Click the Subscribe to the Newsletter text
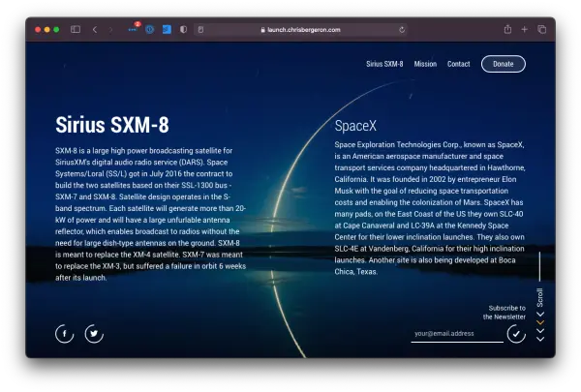581x392 pixels. pos(504,313)
